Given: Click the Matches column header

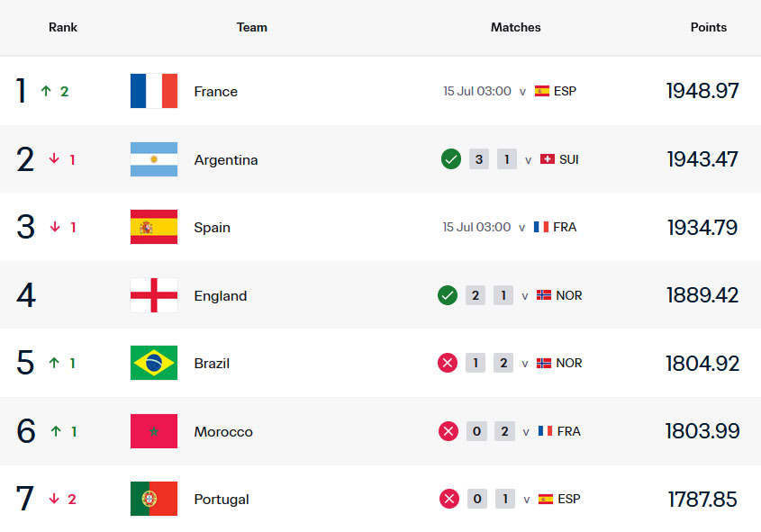Looking at the screenshot, I should click(x=515, y=27).
